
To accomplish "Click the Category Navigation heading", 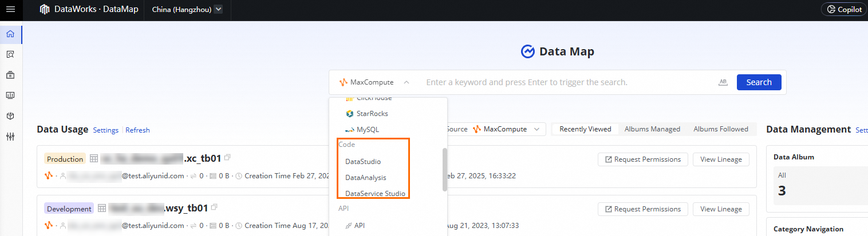I will [x=808, y=229].
